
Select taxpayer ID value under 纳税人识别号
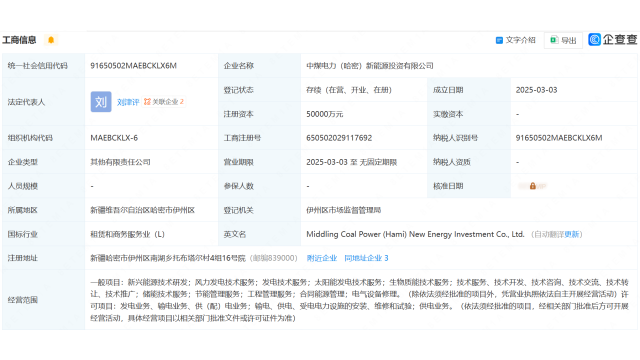click(x=559, y=138)
